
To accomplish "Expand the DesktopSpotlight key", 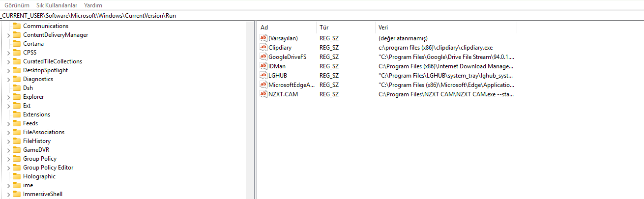I will click(x=8, y=70).
